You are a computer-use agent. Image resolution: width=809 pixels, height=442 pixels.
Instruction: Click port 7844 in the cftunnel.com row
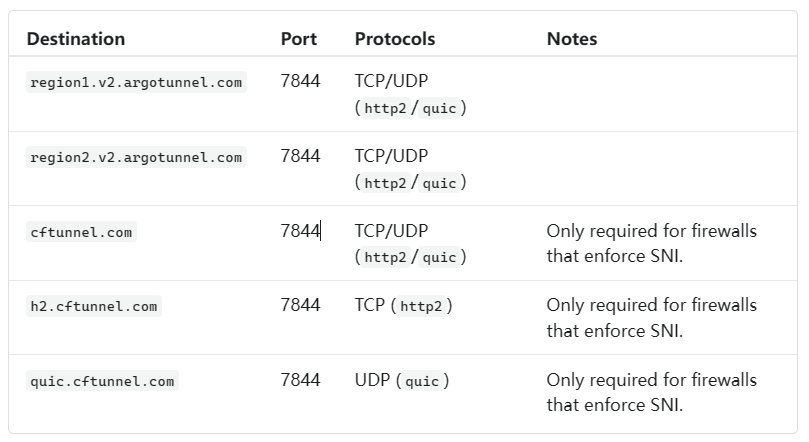pyautogui.click(x=300, y=231)
